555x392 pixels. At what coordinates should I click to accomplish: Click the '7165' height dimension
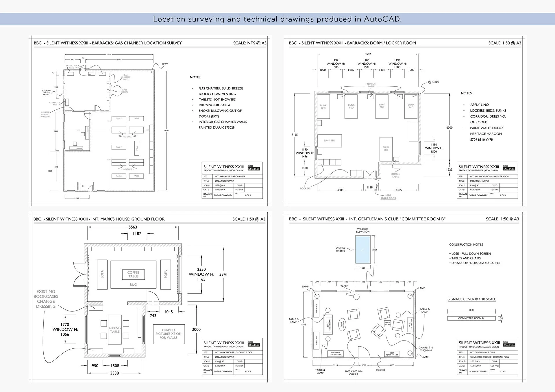(x=295, y=135)
